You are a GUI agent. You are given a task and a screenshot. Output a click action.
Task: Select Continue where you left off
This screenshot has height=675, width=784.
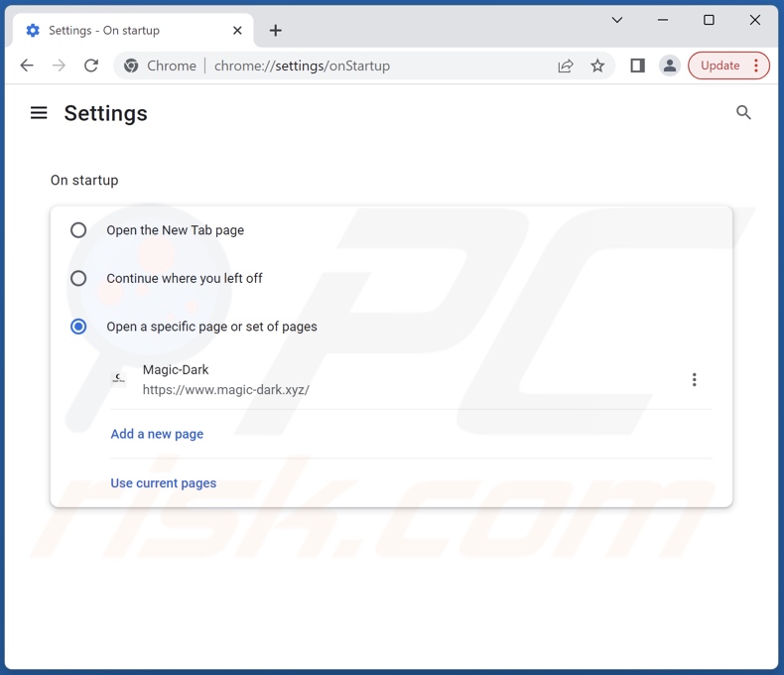pyautogui.click(x=78, y=279)
